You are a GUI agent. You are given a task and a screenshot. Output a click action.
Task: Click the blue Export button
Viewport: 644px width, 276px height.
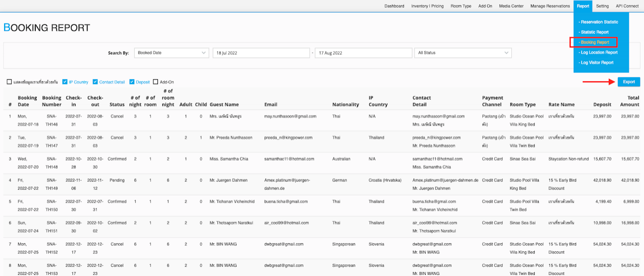[628, 82]
